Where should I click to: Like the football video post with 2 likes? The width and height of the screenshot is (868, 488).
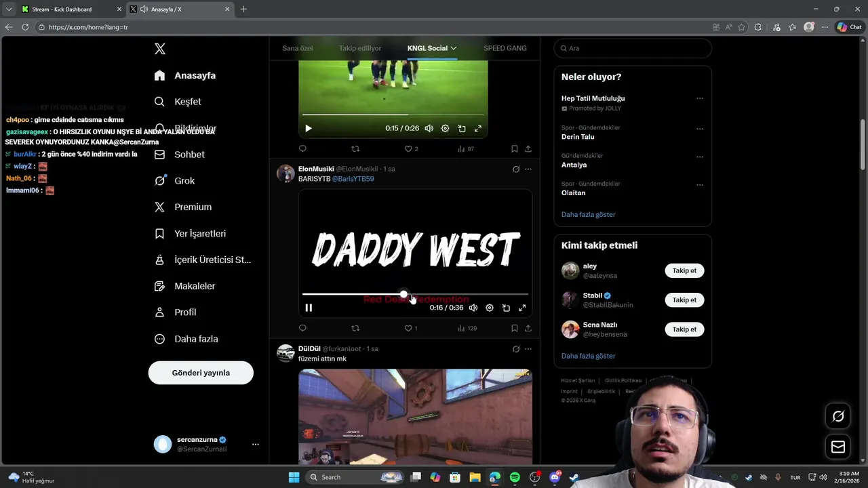[x=412, y=149]
